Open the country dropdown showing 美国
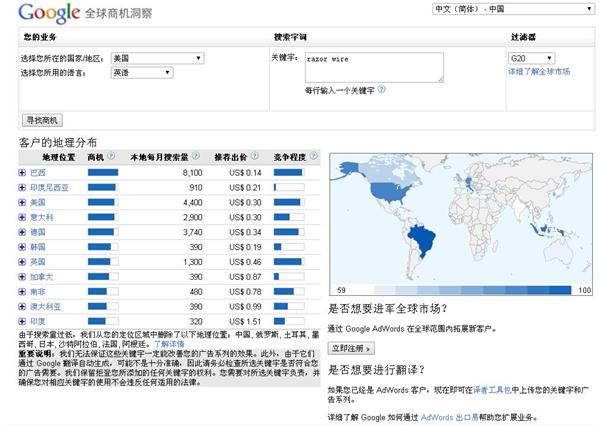 (x=157, y=58)
